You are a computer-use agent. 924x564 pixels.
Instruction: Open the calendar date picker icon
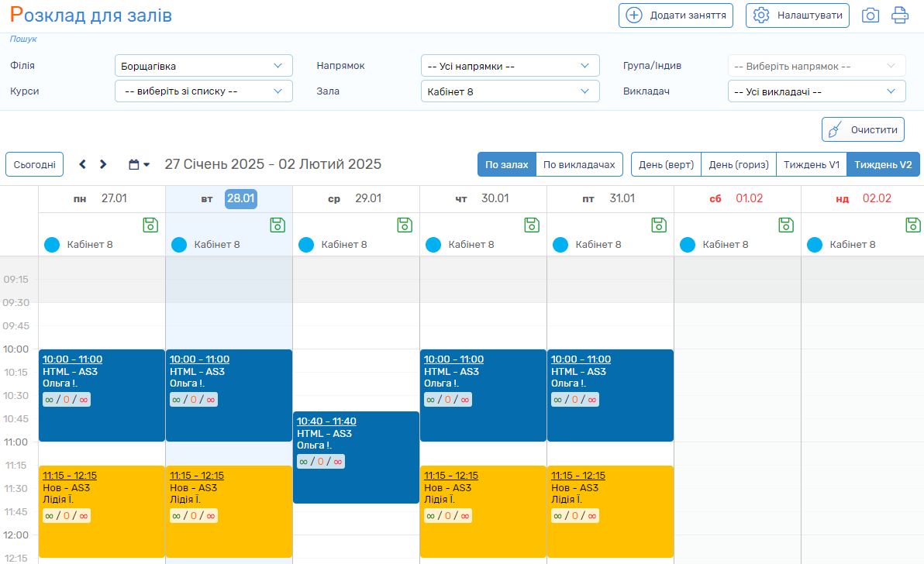point(139,164)
